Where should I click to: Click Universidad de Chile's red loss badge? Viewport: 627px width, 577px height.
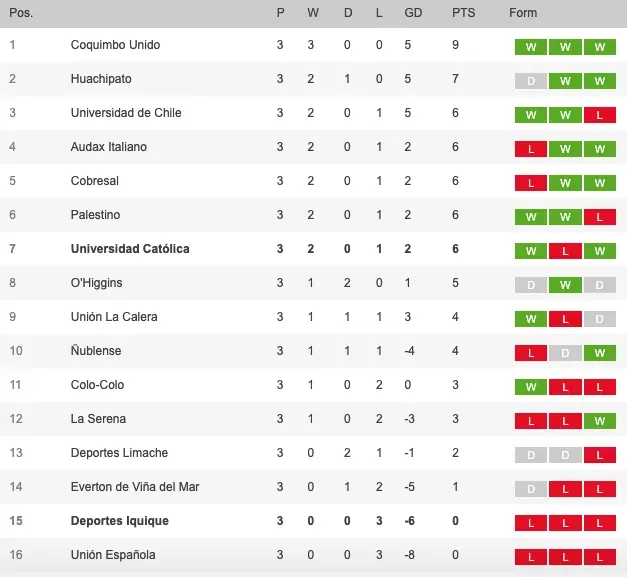[x=599, y=114]
